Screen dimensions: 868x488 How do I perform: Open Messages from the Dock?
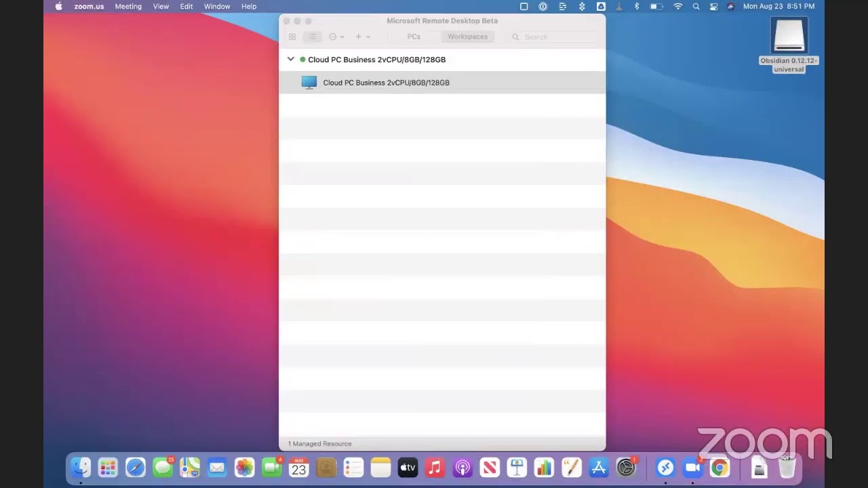point(163,468)
